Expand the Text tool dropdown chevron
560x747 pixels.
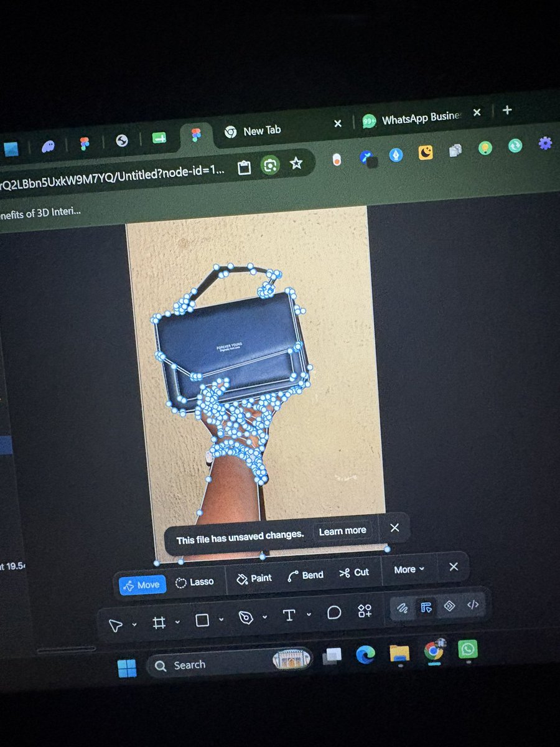pos(309,614)
